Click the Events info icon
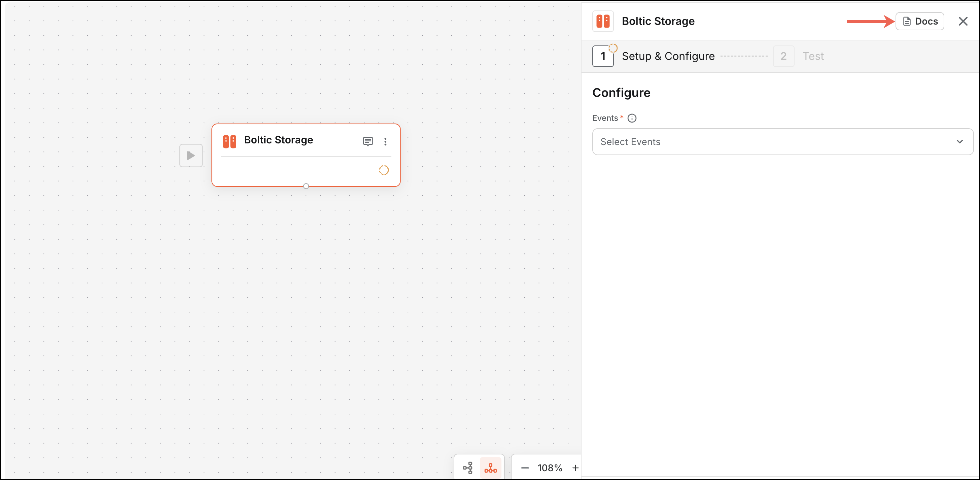The height and width of the screenshot is (480, 980). tap(632, 118)
